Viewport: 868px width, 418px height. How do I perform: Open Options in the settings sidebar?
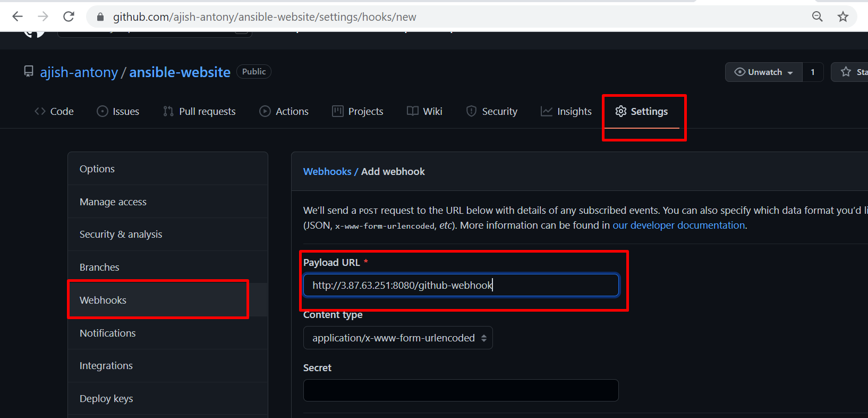(x=168, y=169)
